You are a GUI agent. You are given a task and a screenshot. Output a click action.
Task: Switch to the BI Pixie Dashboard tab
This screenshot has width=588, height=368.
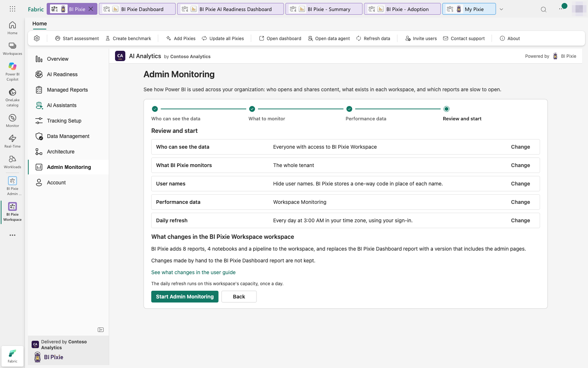coord(137,9)
